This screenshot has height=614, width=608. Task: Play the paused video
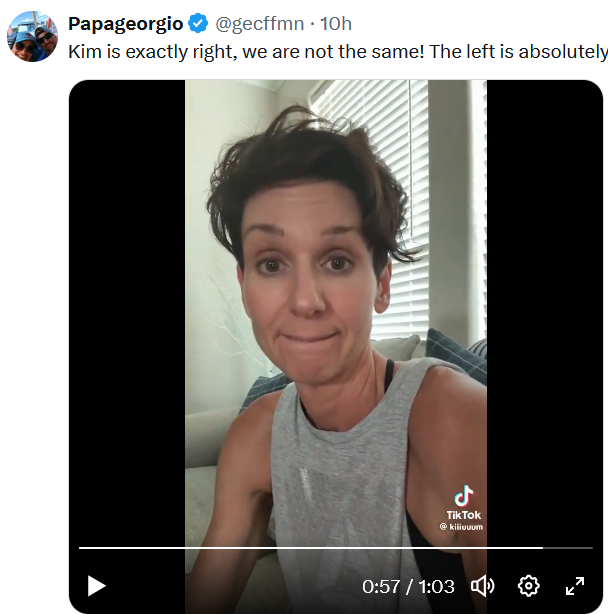96,586
